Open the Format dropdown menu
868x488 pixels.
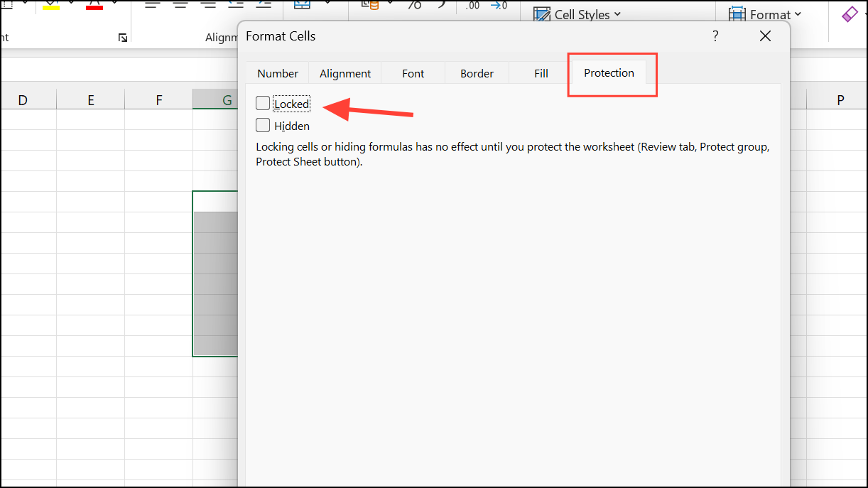(798, 14)
